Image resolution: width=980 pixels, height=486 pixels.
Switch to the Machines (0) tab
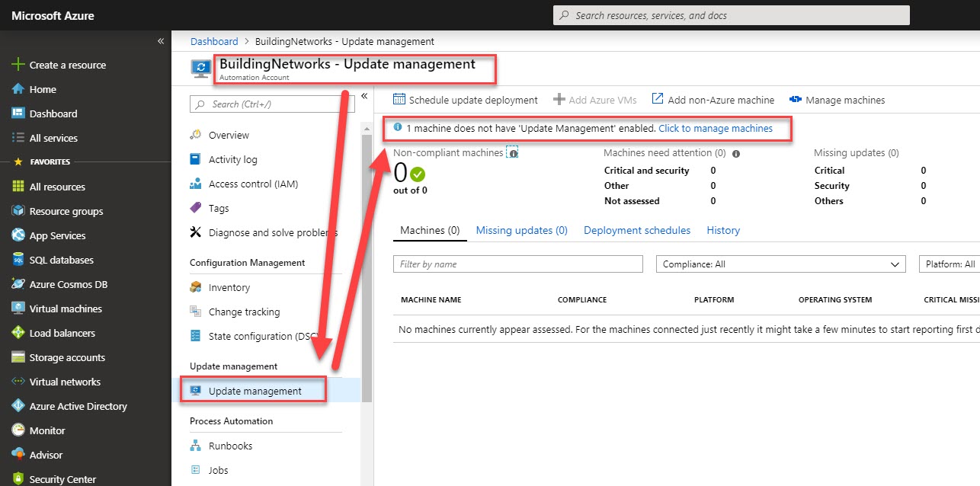pyautogui.click(x=430, y=230)
